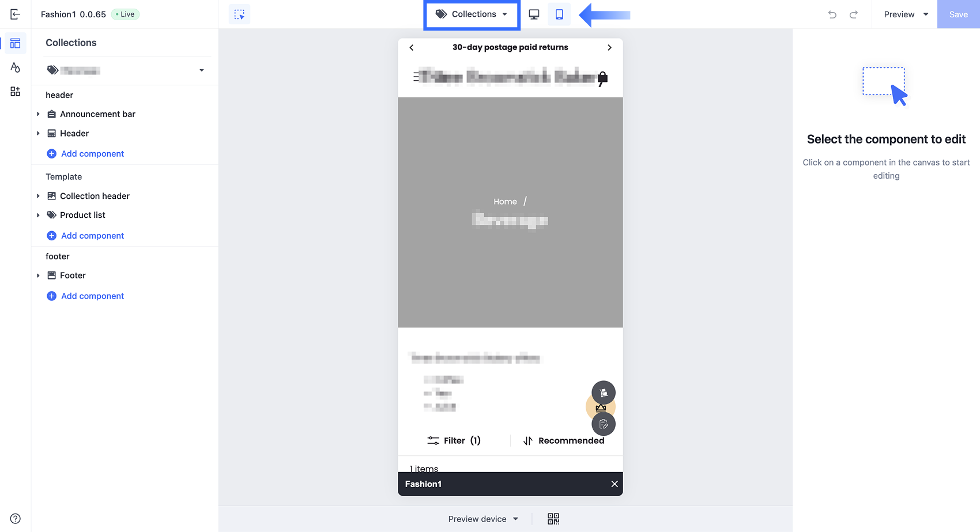This screenshot has width=980, height=532.
Task: Activate the element inspector selection tool
Action: click(239, 14)
